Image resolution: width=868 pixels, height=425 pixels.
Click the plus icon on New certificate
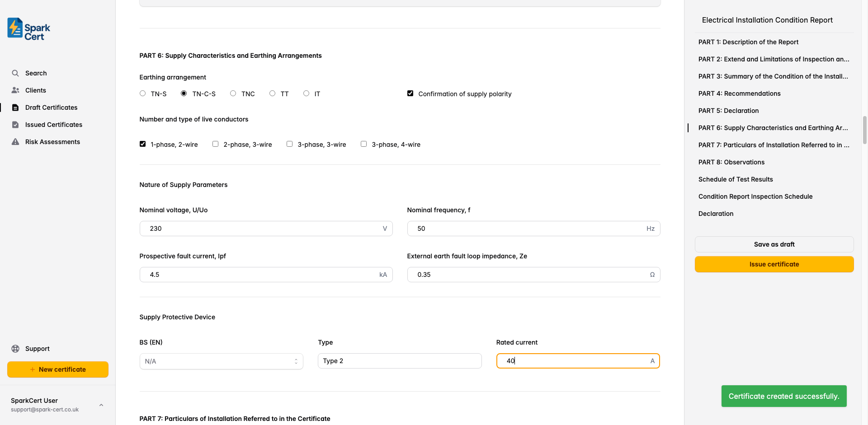pos(33,369)
